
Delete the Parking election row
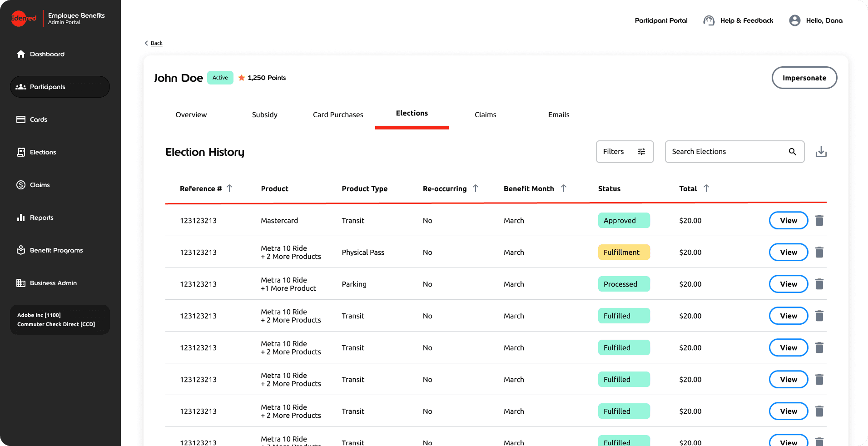819,284
